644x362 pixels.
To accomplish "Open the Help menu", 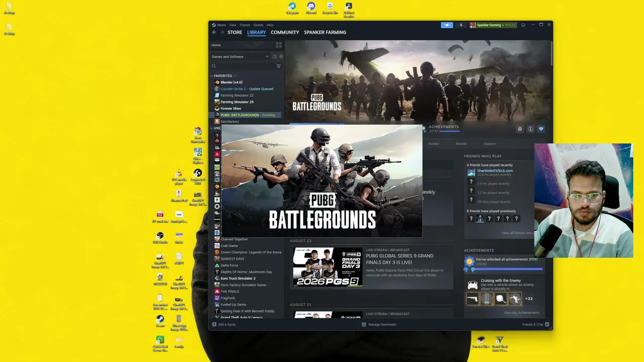I will coord(270,25).
